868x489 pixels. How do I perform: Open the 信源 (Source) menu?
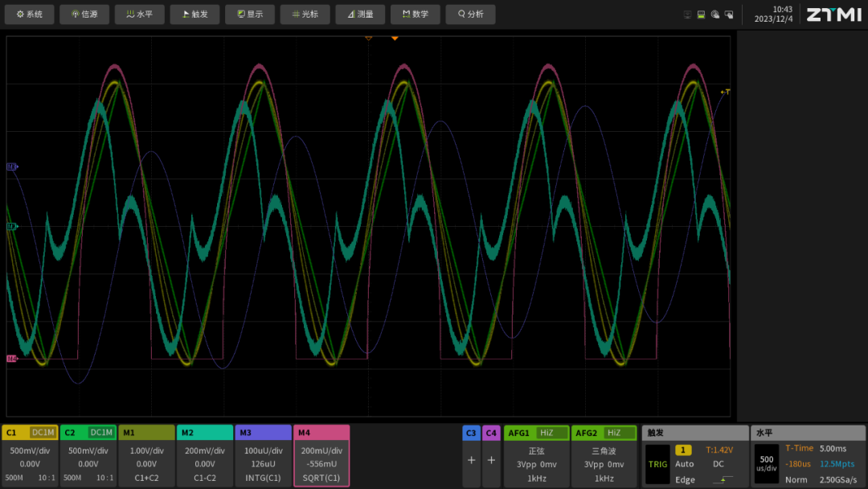pos(84,14)
